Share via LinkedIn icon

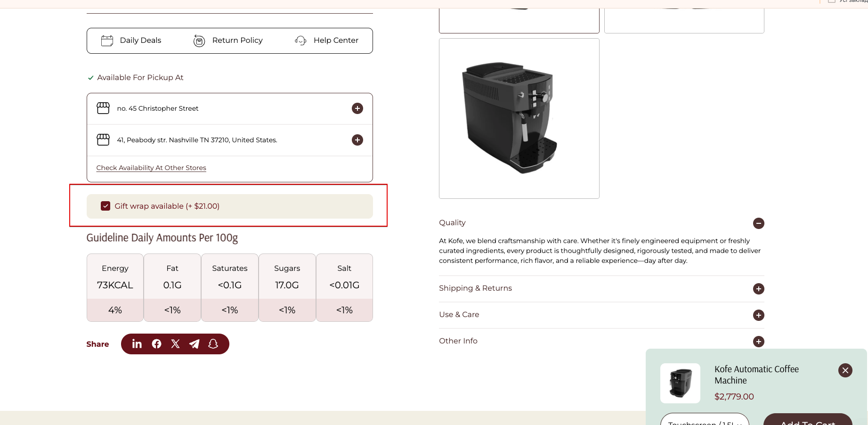(137, 344)
